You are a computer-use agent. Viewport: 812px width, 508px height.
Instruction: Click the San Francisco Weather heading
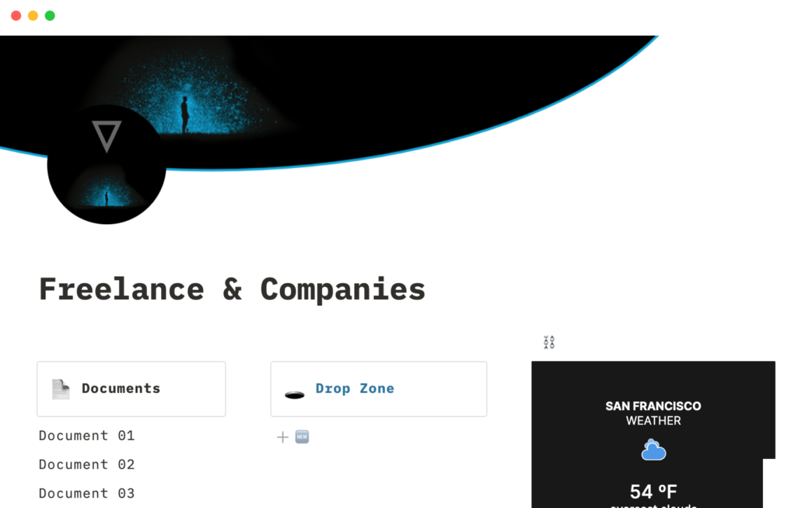pos(653,413)
